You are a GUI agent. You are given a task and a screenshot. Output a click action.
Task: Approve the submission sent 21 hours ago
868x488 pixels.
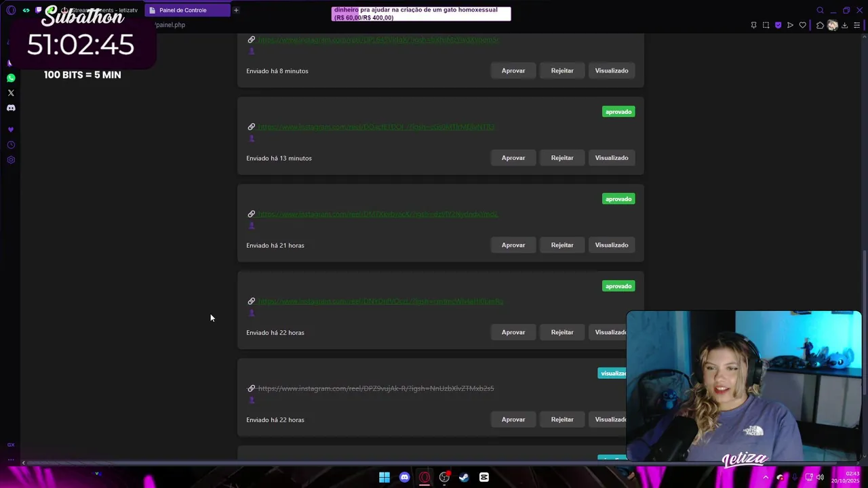click(x=513, y=245)
